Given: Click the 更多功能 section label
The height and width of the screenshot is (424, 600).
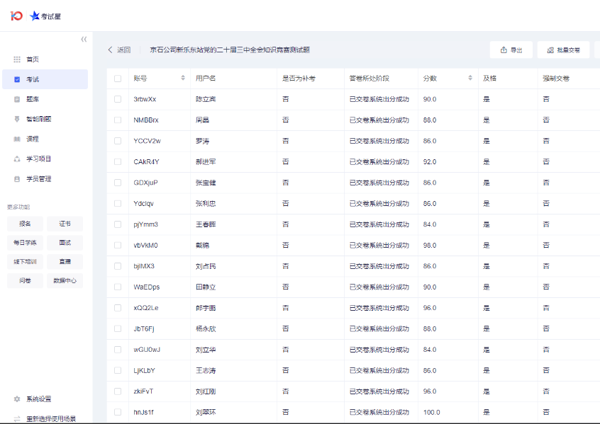Looking at the screenshot, I should 18,207.
